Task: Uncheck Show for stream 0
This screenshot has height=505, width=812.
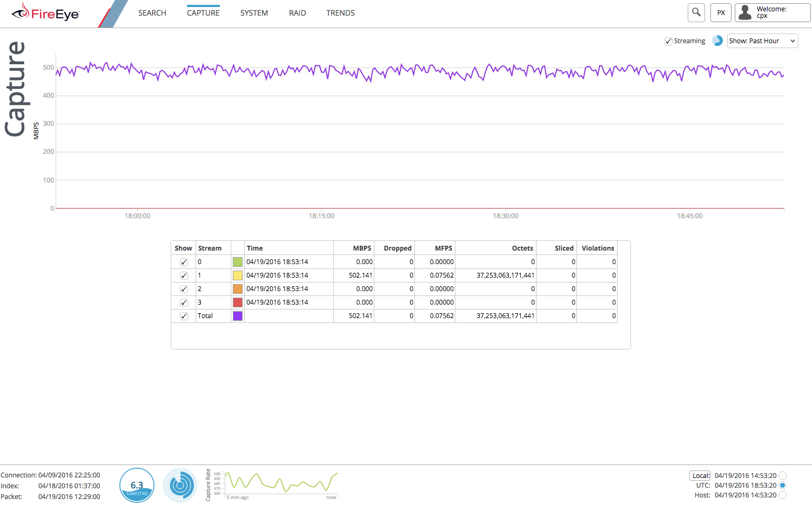Action: click(184, 262)
